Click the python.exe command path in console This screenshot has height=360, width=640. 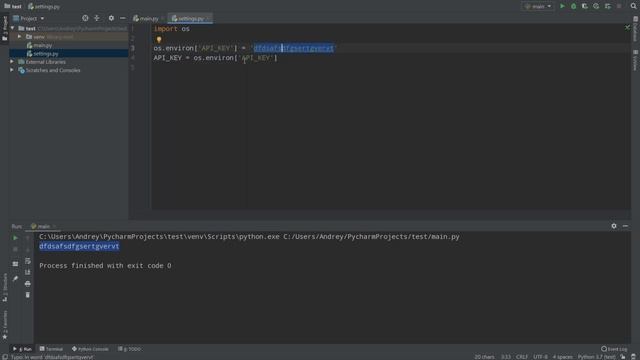(x=160, y=237)
